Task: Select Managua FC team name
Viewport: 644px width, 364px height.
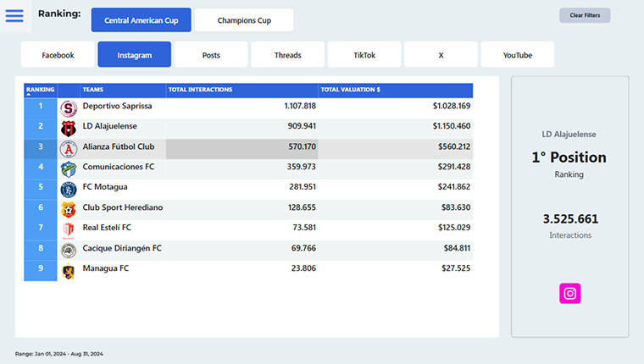Action: (x=106, y=268)
